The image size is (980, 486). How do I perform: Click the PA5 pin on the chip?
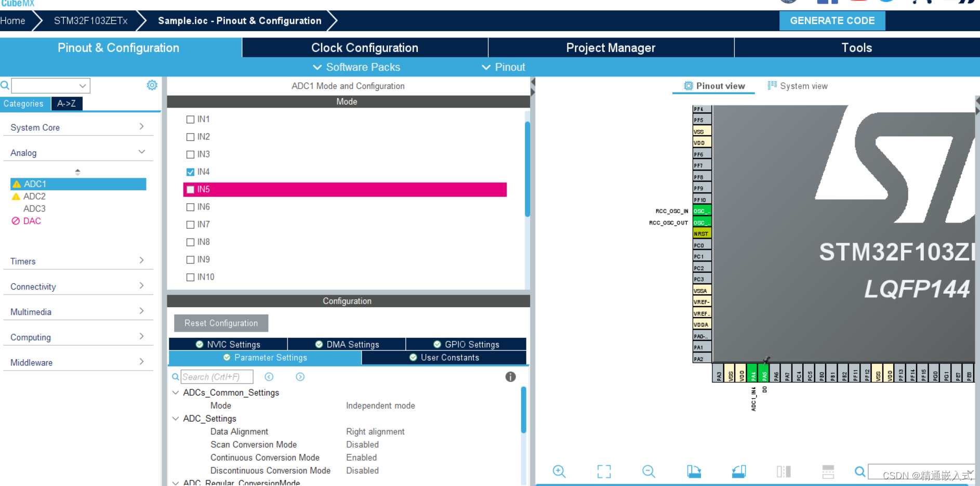[764, 374]
